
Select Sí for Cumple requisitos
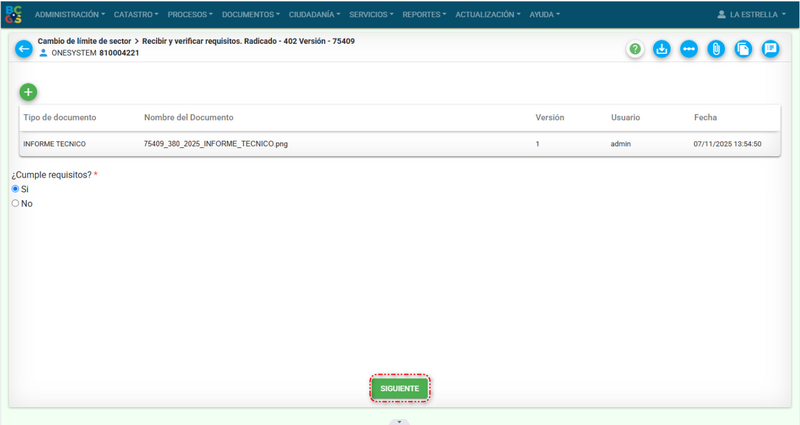click(x=15, y=189)
